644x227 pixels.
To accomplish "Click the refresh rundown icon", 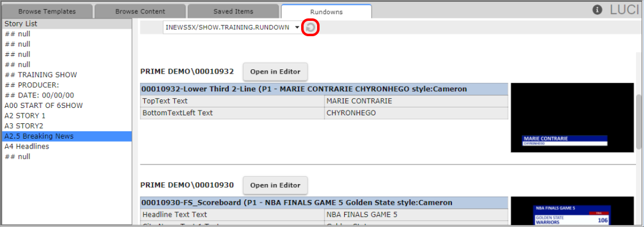I will pos(310,28).
